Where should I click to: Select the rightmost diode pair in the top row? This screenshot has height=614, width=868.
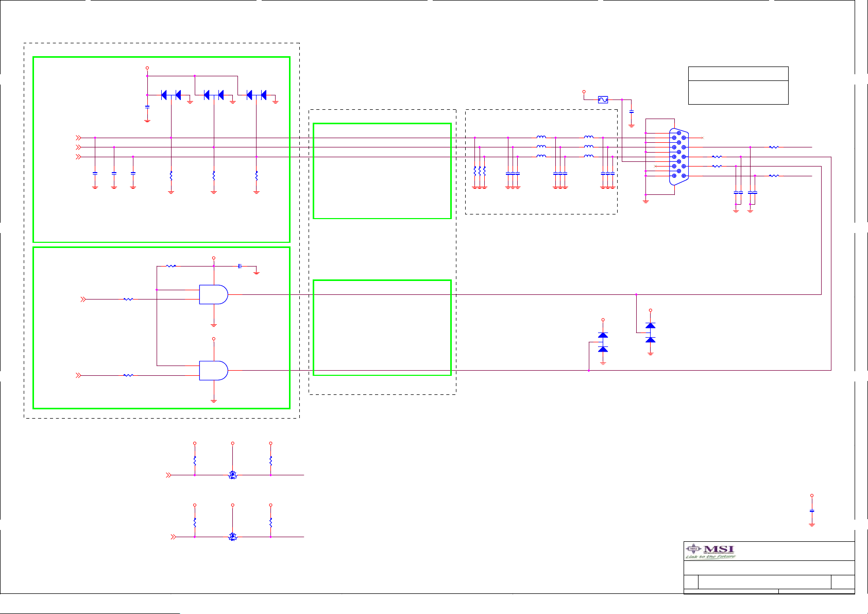coord(257,95)
